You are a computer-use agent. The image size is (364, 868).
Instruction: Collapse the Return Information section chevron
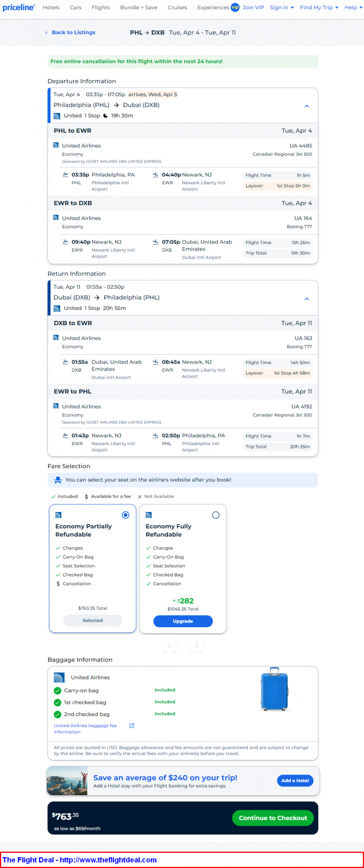(306, 298)
